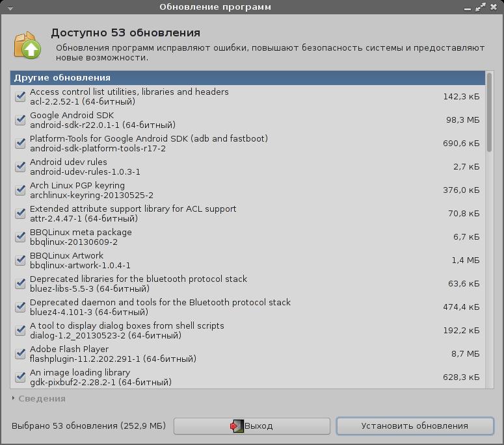This screenshot has width=504, height=445.
Task: Uncheck the dialog-1.2_20130523-2 update
Action: [20, 331]
